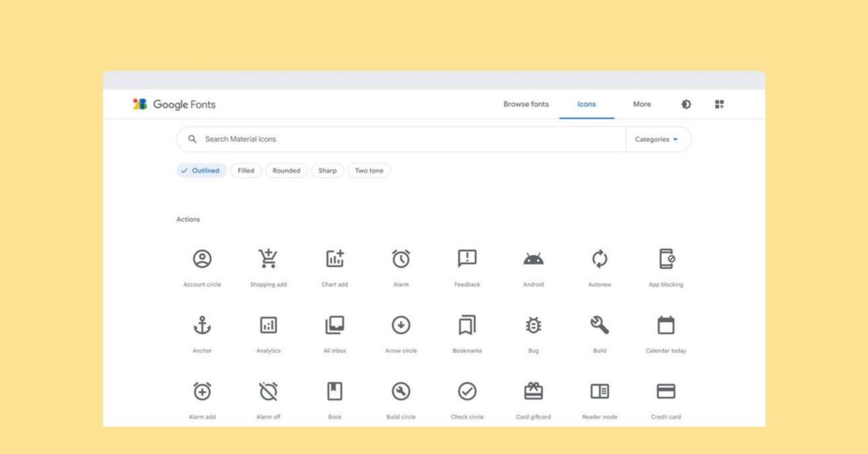Toggle dark mode using the theme icon
Screen dimensions: 868x454
[685, 104]
